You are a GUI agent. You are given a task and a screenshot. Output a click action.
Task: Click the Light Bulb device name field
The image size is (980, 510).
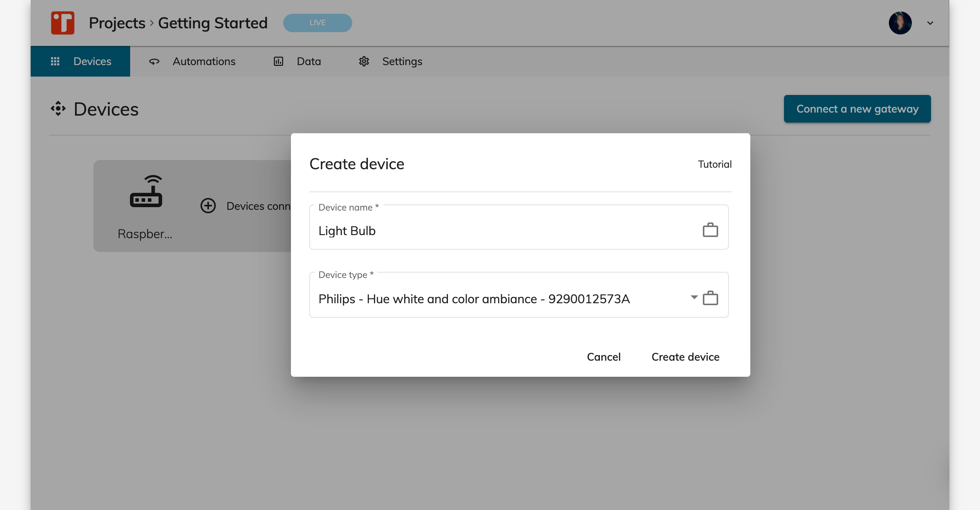(498, 231)
